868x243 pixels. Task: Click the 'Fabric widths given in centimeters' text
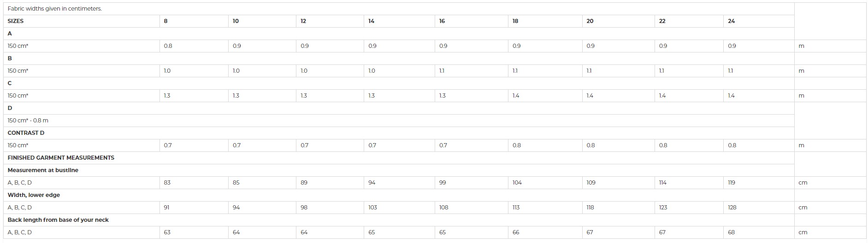55,9
